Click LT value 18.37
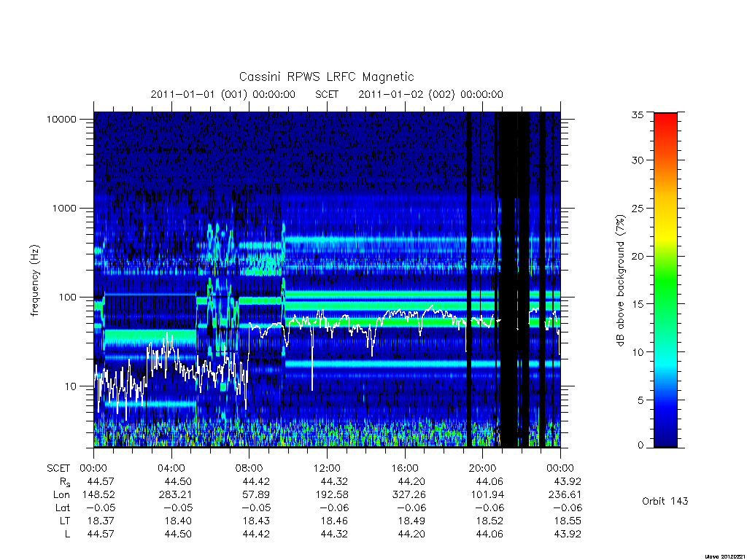Viewport: 747px width, 560px height. (101, 521)
